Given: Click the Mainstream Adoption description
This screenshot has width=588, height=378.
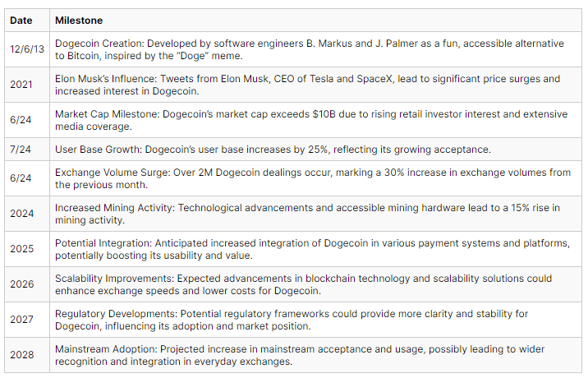Looking at the screenshot, I should 300,355.
